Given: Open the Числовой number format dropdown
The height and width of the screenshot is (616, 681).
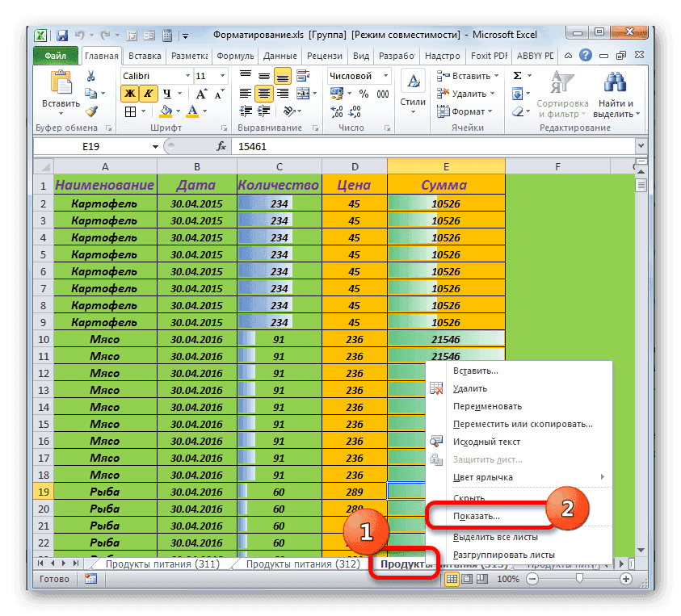Looking at the screenshot, I should pyautogui.click(x=386, y=76).
